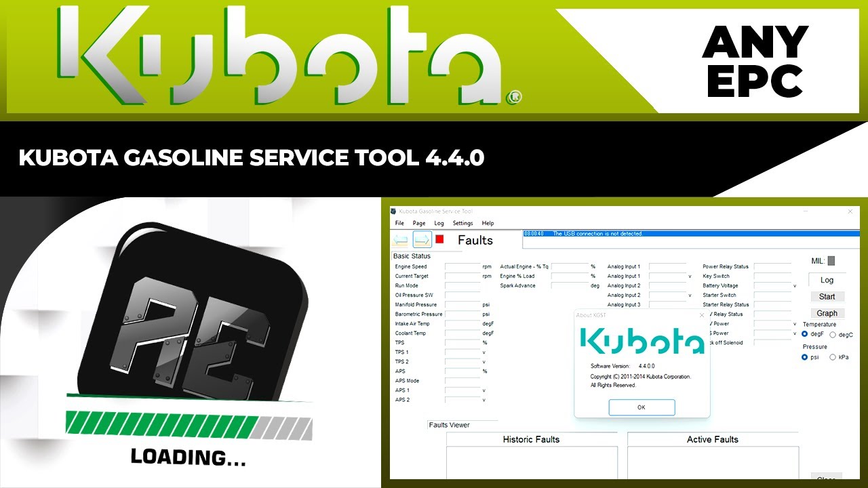
Task: Click the Software Version 4.4.0.0 text
Action: tap(623, 366)
